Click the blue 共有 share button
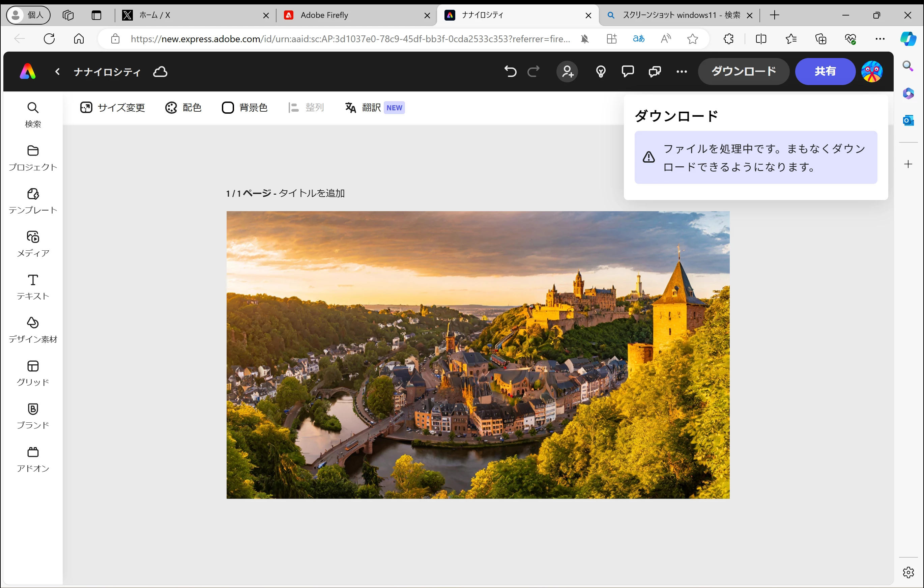This screenshot has width=924, height=588. [825, 72]
